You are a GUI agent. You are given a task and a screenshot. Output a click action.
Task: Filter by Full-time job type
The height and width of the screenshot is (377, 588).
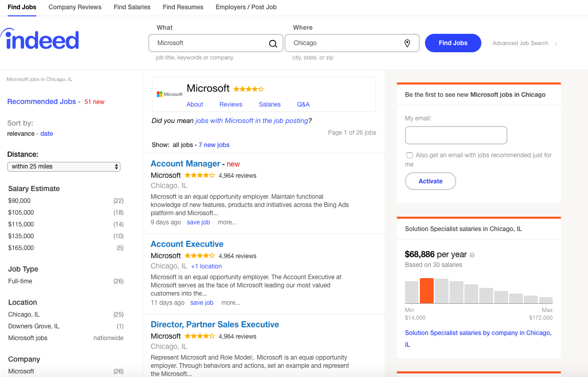tap(21, 281)
